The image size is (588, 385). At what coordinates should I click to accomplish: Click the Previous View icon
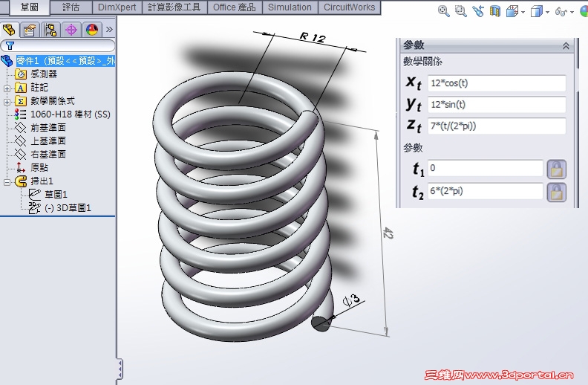(x=478, y=11)
